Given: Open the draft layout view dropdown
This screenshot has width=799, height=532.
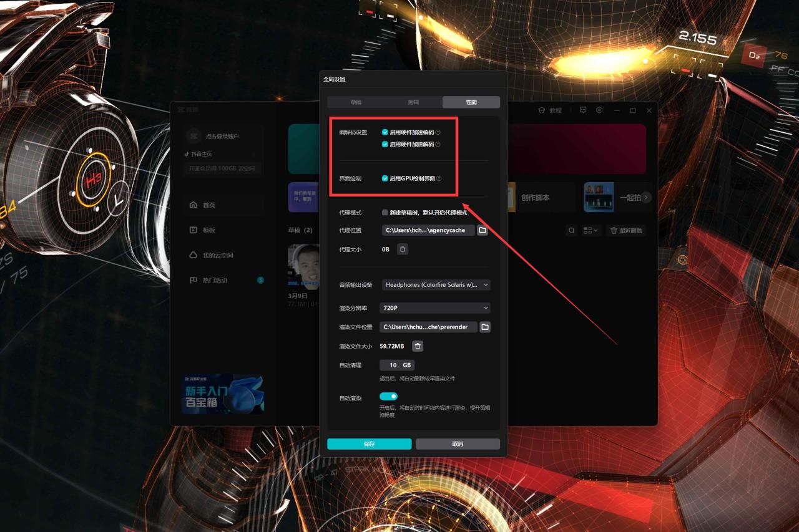Looking at the screenshot, I should pyautogui.click(x=591, y=231).
